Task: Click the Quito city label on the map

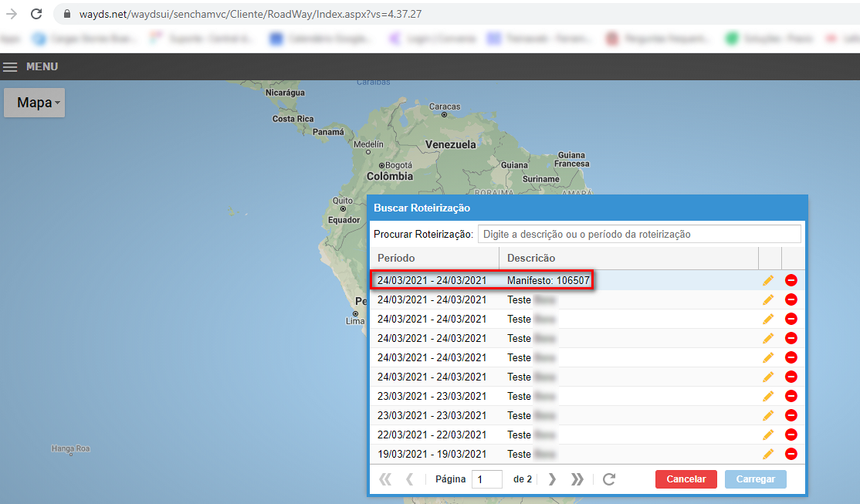Action: [x=343, y=201]
